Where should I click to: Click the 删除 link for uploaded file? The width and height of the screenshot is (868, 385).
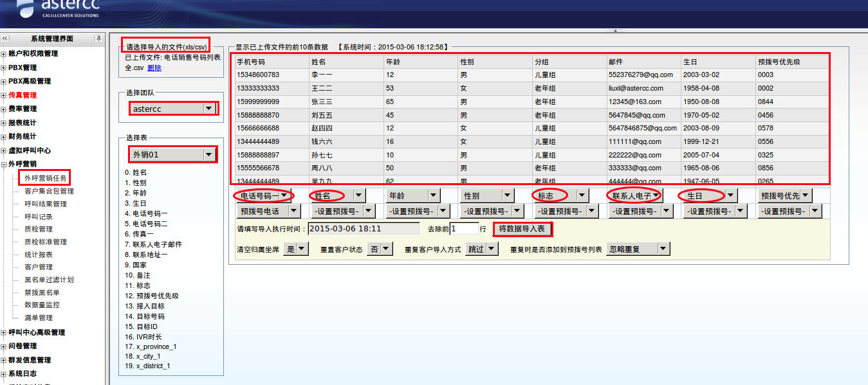pos(154,68)
